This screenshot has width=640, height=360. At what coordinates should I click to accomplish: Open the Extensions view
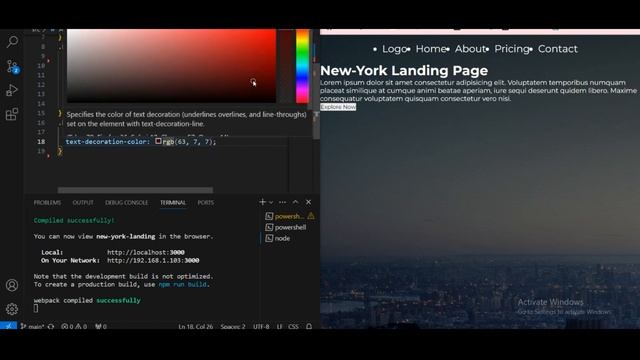12,114
